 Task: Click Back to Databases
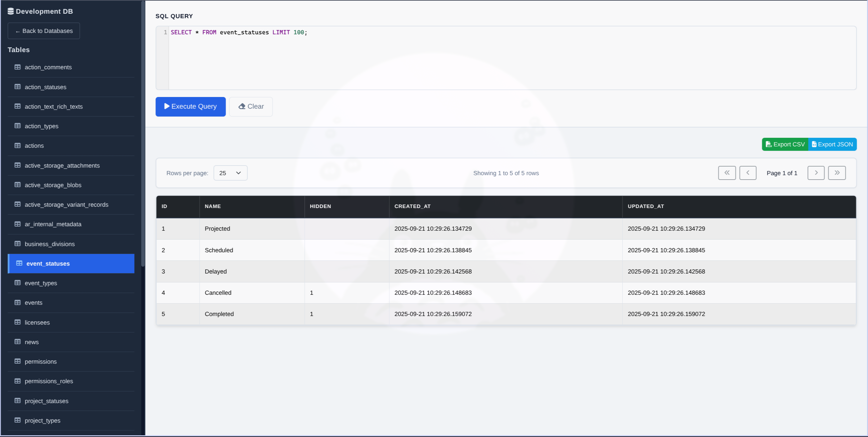tap(43, 31)
